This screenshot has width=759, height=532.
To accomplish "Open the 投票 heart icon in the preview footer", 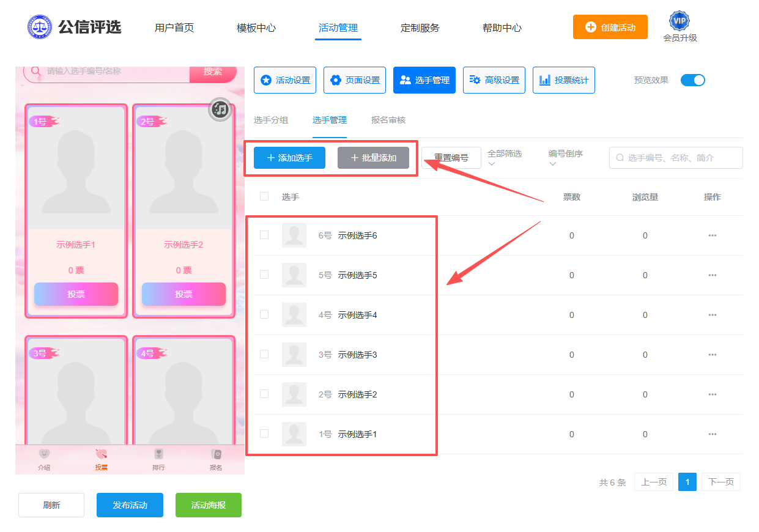I will click(101, 454).
